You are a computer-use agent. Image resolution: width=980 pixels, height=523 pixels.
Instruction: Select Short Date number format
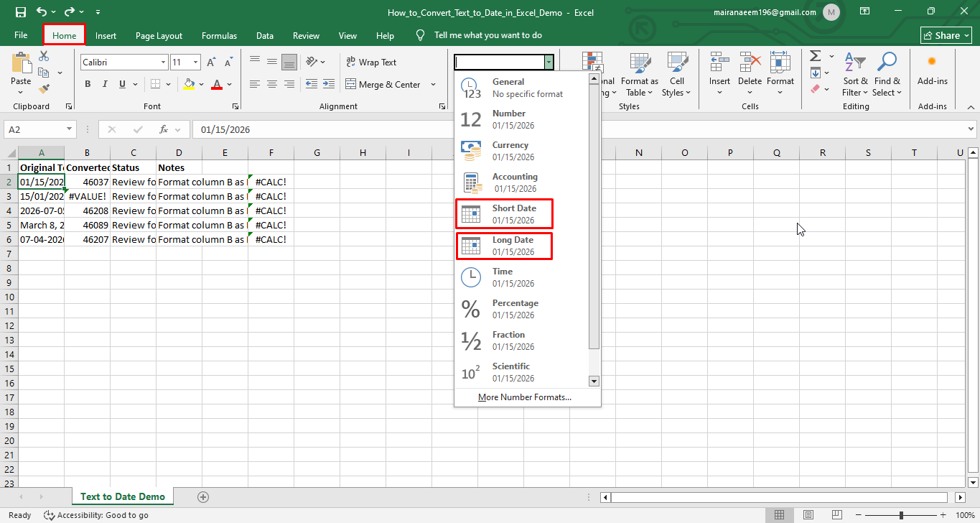coord(505,214)
